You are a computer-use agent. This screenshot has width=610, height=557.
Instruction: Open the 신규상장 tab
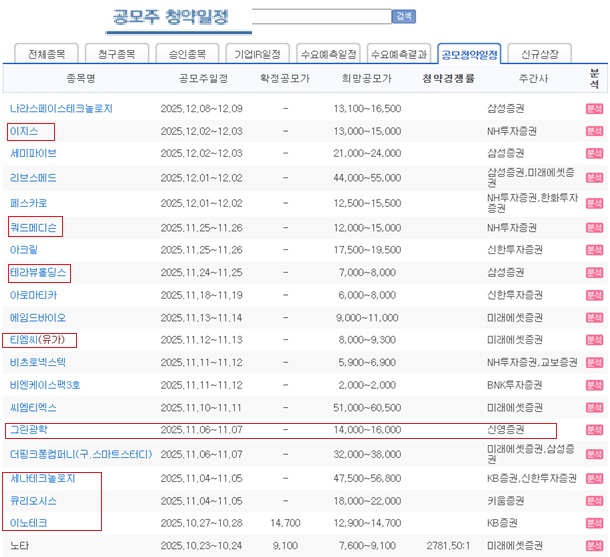pos(540,54)
